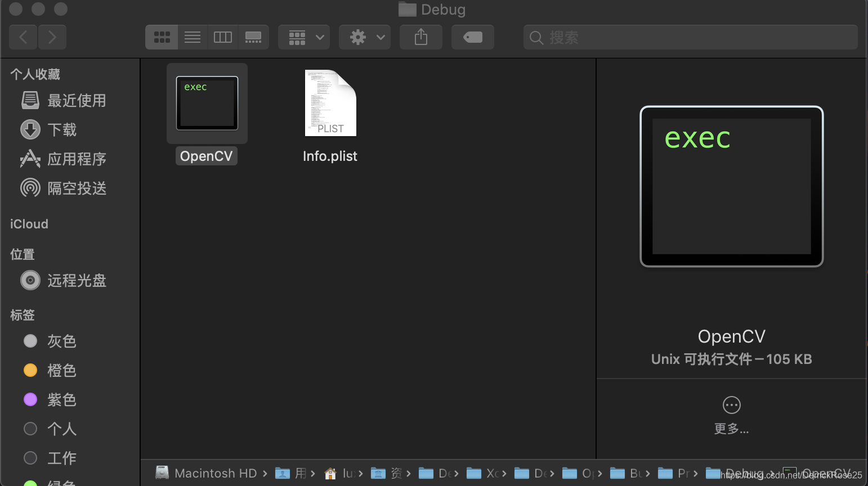Go to home folder lu in path bar

[340, 473]
